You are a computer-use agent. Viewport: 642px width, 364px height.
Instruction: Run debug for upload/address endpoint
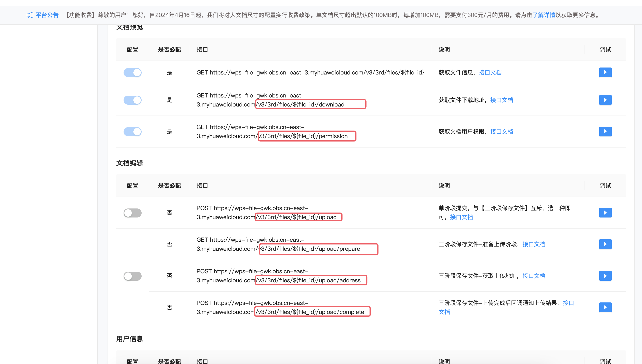605,276
